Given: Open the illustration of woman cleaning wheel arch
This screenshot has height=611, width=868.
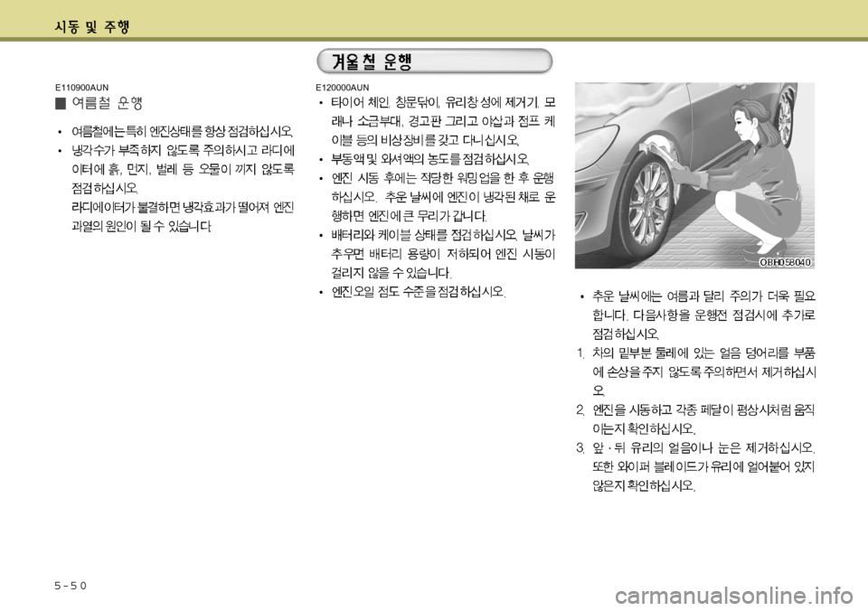Looking at the screenshot, I should tap(694, 175).
